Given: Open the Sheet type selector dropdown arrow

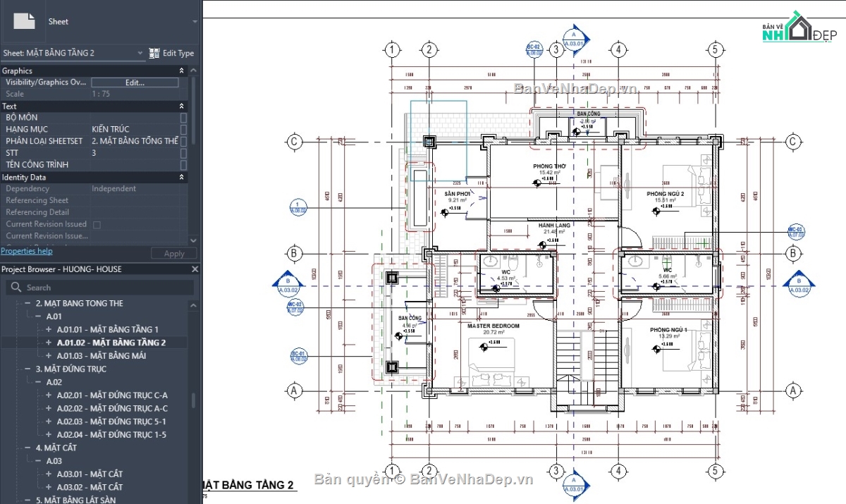Looking at the screenshot, I should coord(195,22).
